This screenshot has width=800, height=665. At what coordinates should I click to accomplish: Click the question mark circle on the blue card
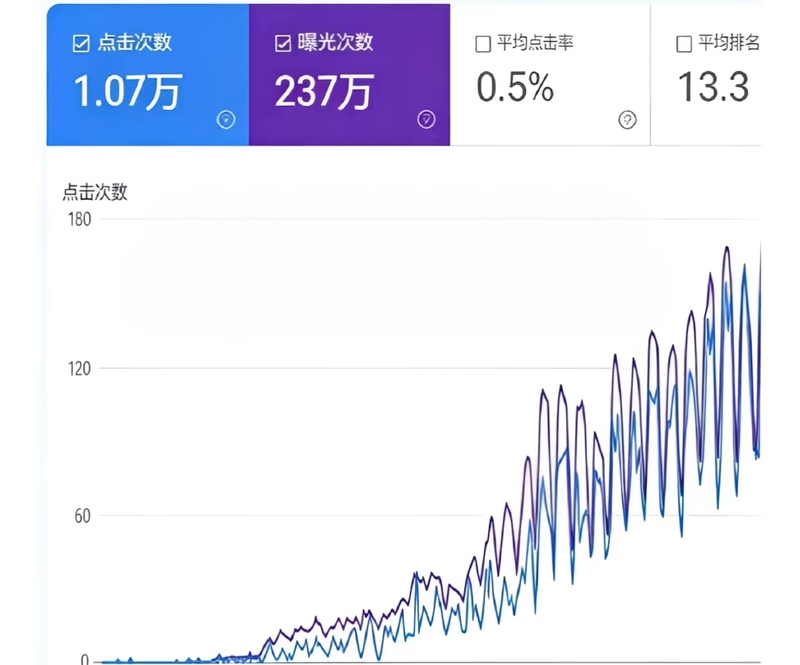pos(226,119)
